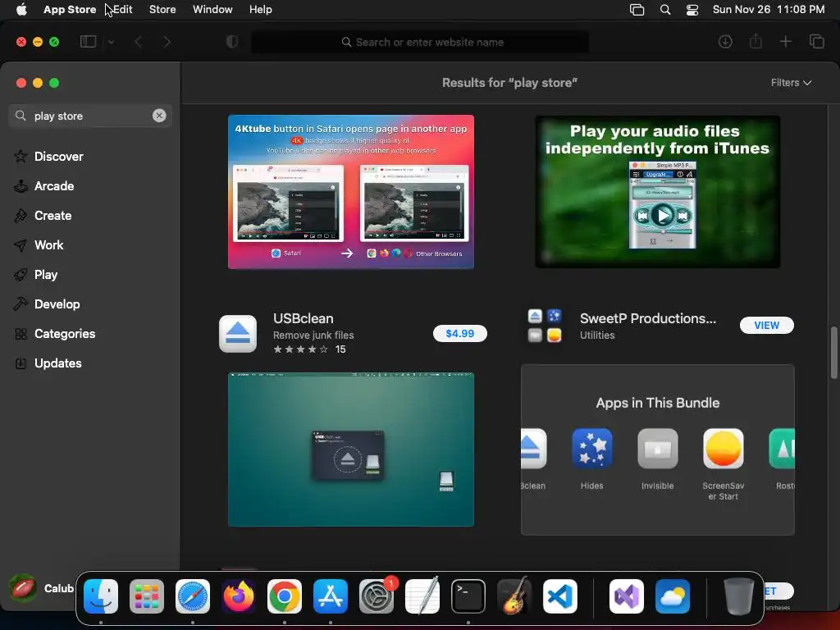The width and height of the screenshot is (840, 630).
Task: Open GarageBand from the Dock
Action: (x=514, y=596)
